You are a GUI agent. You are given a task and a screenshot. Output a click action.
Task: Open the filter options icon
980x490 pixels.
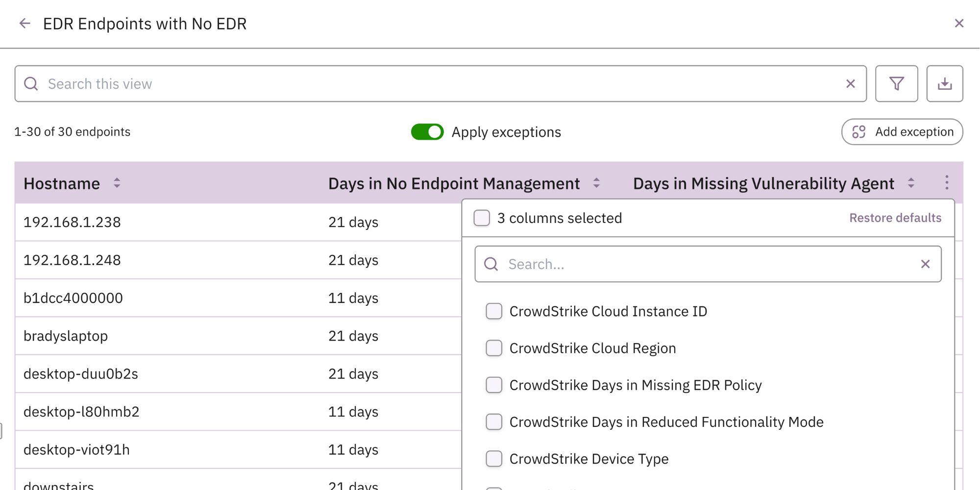click(x=896, y=83)
